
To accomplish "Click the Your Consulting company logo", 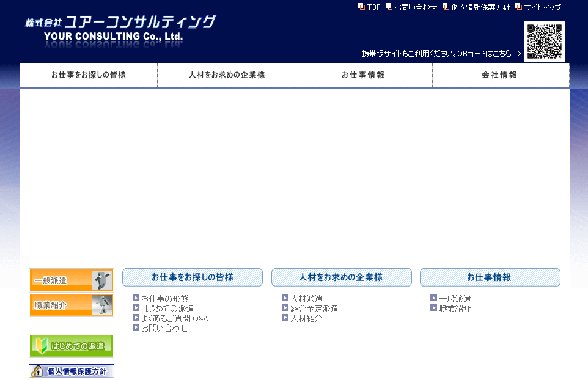I will coord(120,29).
